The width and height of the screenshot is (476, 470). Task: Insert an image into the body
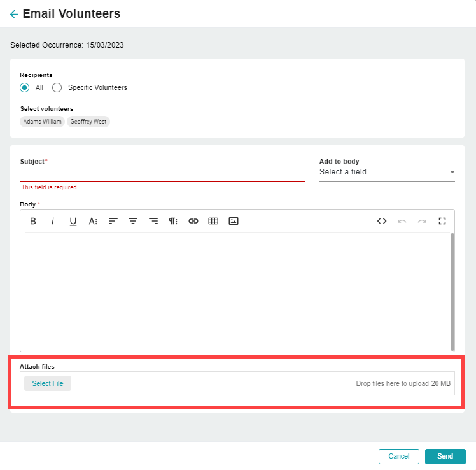point(233,221)
